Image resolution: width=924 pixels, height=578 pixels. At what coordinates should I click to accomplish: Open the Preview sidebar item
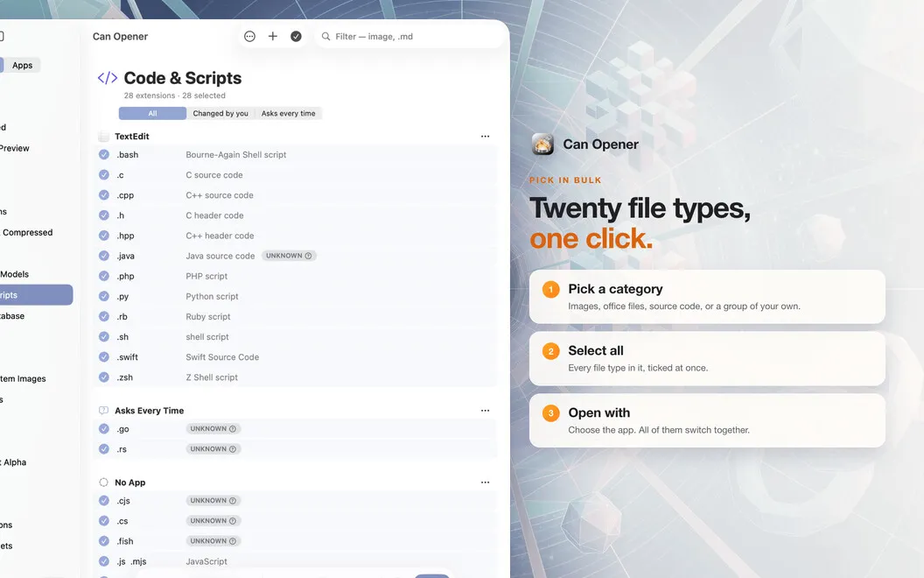[15, 148]
